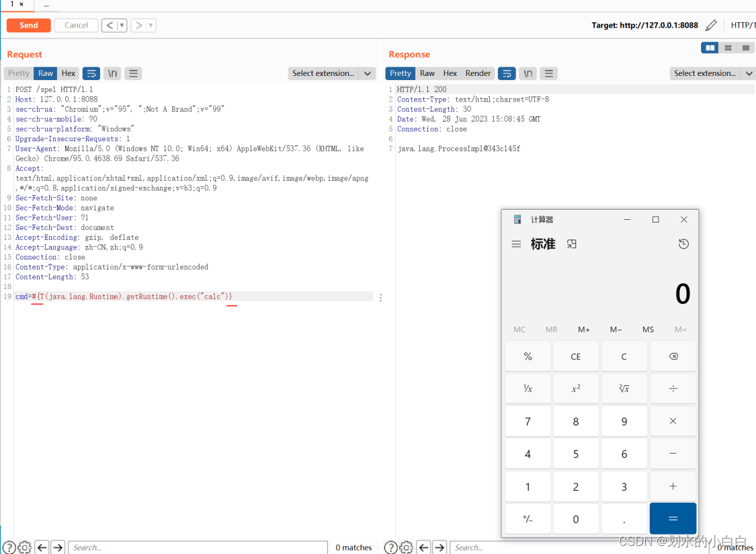Open Request search settings gear
Screen dimensions: 756x554
tap(25, 547)
